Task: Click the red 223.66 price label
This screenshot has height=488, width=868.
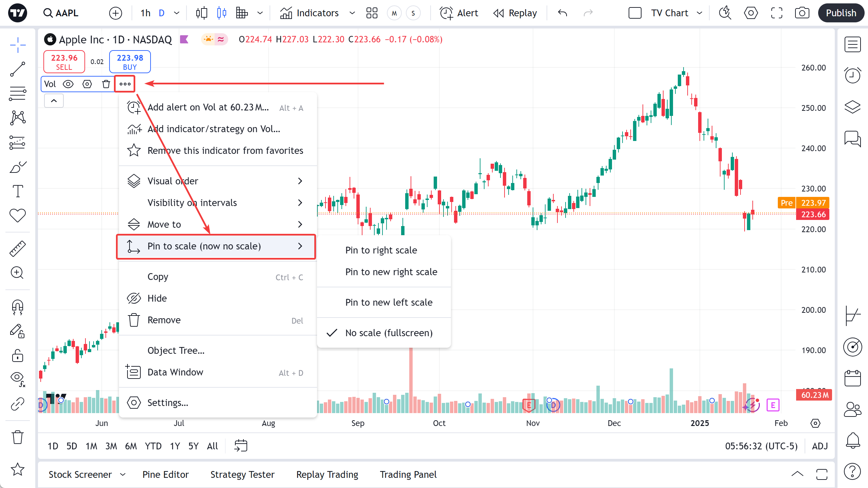Action: click(813, 215)
